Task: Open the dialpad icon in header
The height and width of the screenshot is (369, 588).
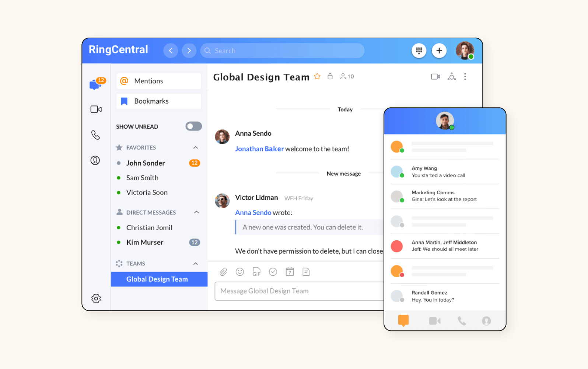Action: tap(419, 51)
